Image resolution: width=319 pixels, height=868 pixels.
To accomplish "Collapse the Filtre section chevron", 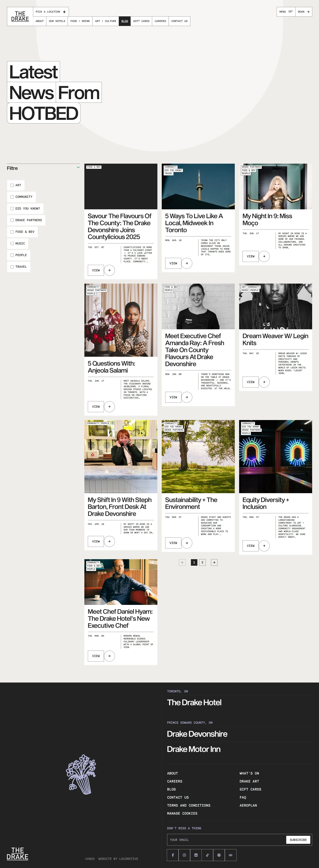I will (78, 168).
